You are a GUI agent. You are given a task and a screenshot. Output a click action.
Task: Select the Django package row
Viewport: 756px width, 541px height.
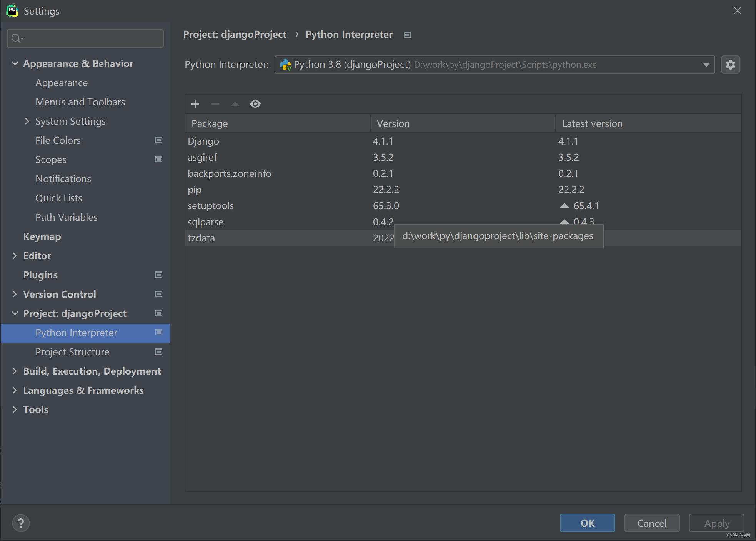463,141
